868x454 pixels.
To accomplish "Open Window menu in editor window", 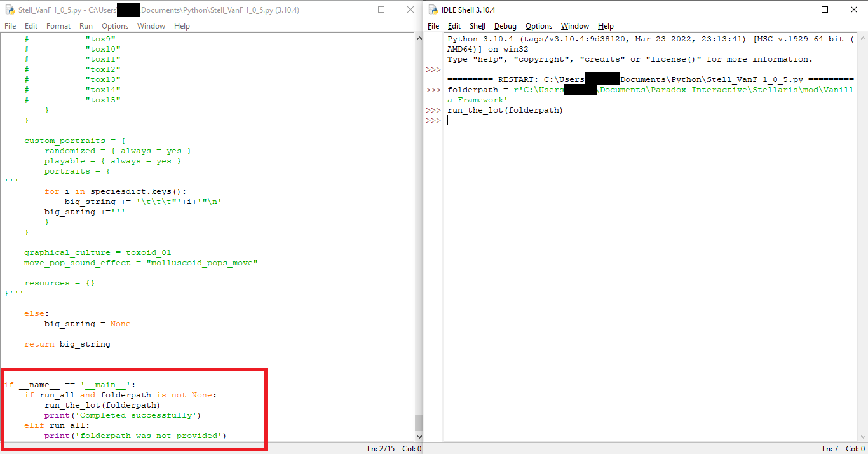I will tap(151, 26).
